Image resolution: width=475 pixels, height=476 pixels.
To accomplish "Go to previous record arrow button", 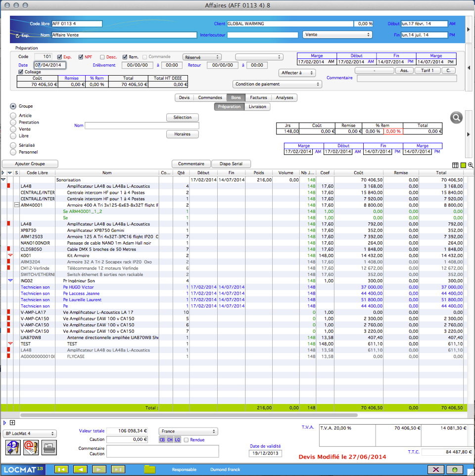I will [80, 470].
